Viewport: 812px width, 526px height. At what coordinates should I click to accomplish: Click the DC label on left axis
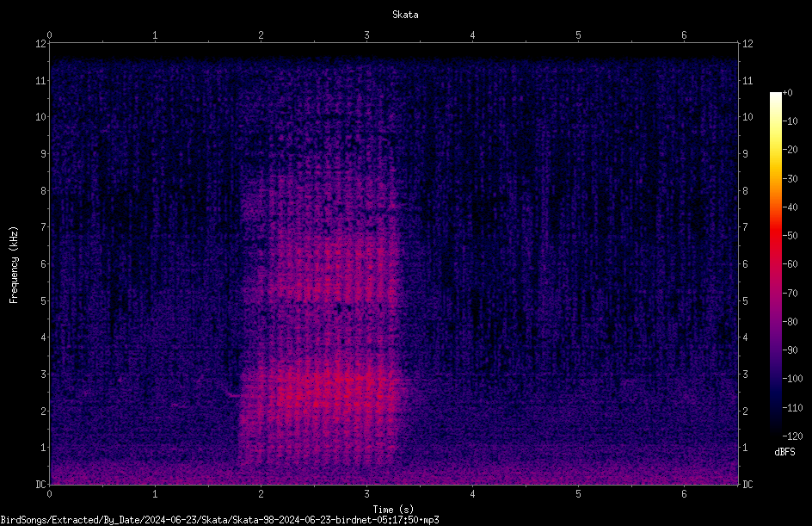pyautogui.click(x=41, y=485)
